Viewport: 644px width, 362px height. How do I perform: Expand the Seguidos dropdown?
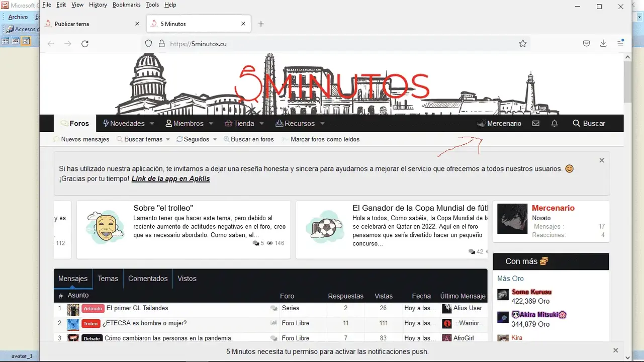pos(215,139)
